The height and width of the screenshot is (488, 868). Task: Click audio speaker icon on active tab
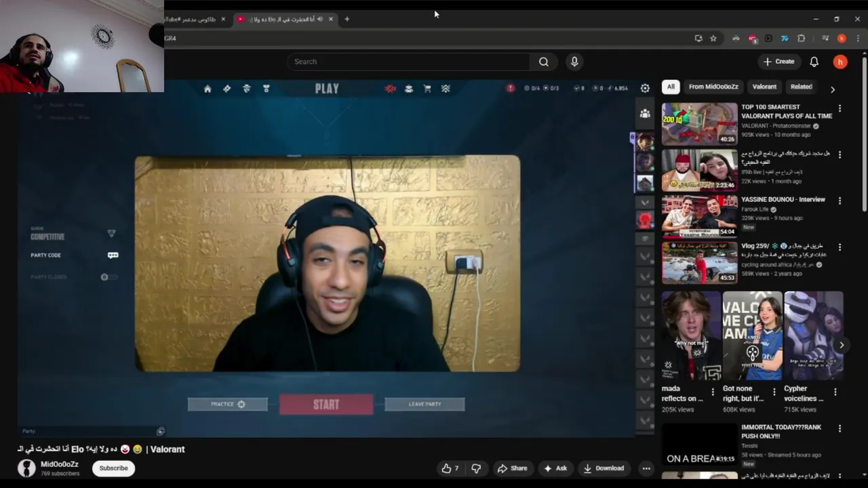pyautogui.click(x=320, y=19)
